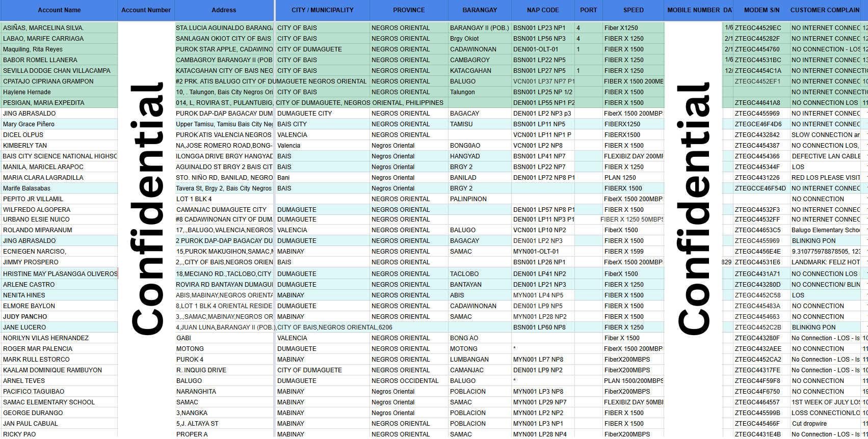Click the SAMAC ELEMENTARY SCHOOL cell

coord(59,402)
